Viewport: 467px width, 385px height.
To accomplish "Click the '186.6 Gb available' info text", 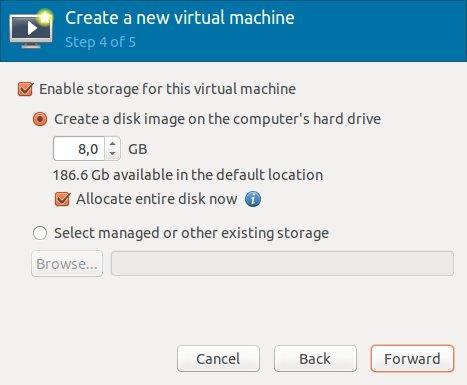I will pyautogui.click(x=188, y=175).
